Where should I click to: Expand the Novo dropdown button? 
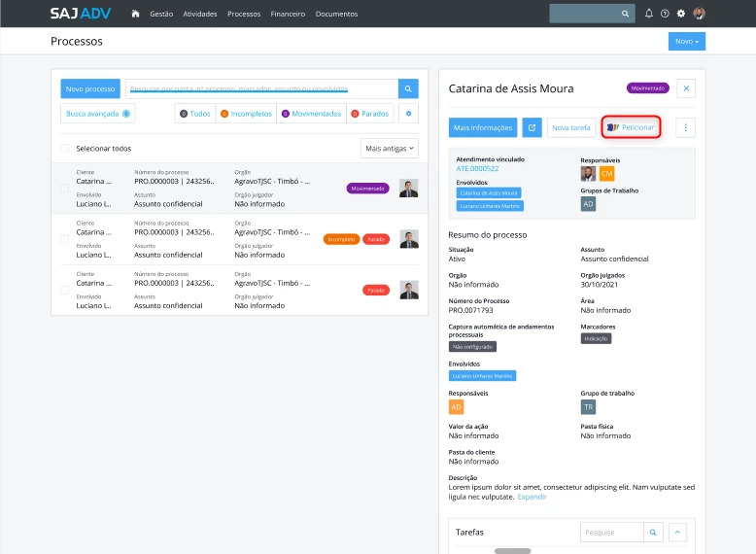pos(686,42)
